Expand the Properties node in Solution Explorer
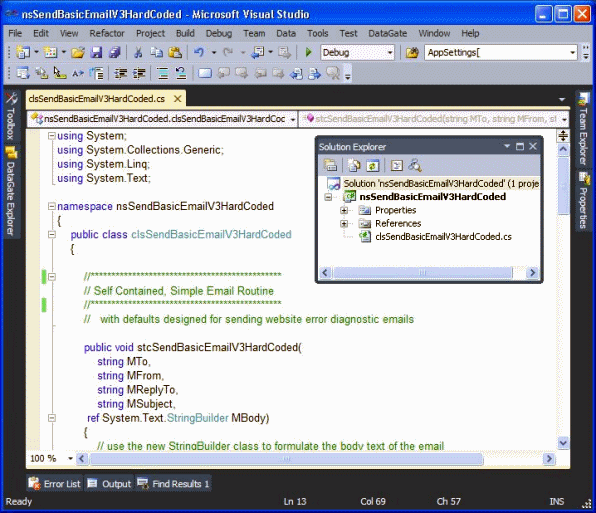This screenshot has height=513, width=596. pos(344,210)
